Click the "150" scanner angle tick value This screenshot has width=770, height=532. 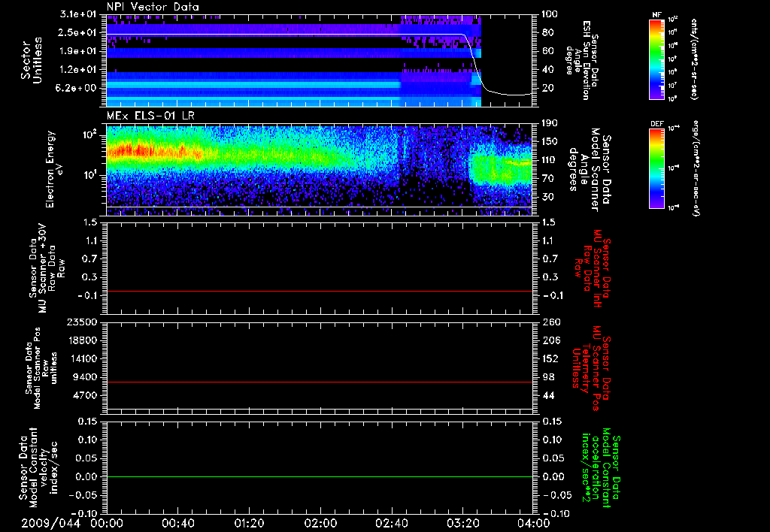point(550,142)
